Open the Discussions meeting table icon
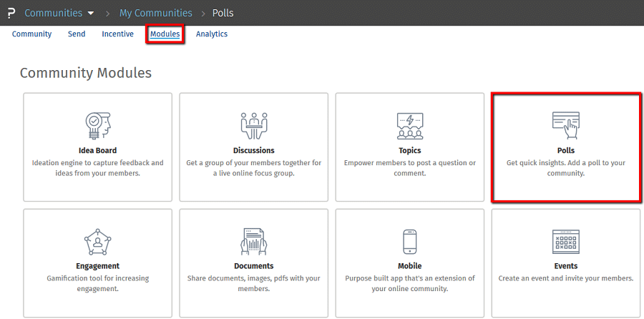Viewport: 644px width, 319px height. 254,126
